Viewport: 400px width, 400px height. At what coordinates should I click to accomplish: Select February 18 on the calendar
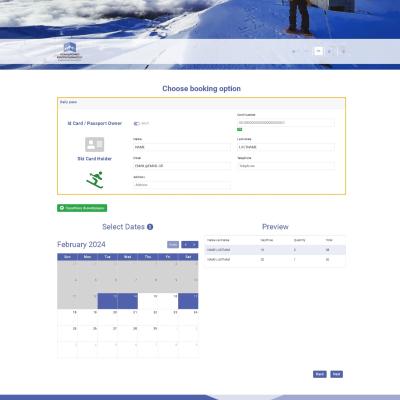(67, 317)
